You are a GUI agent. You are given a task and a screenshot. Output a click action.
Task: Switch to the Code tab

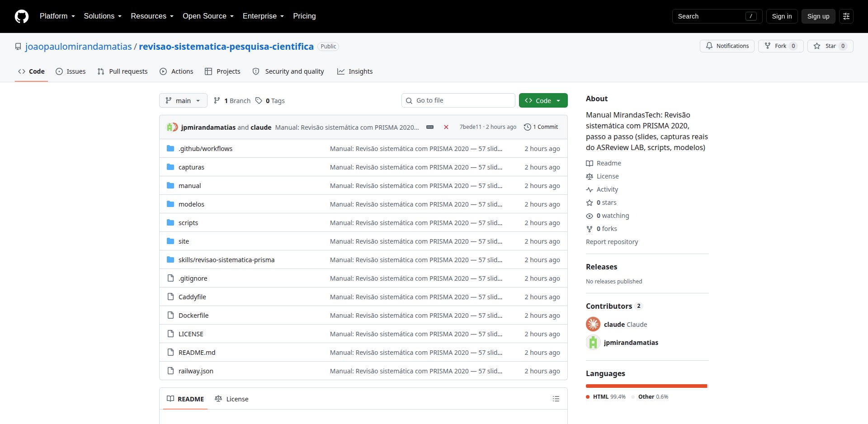31,71
